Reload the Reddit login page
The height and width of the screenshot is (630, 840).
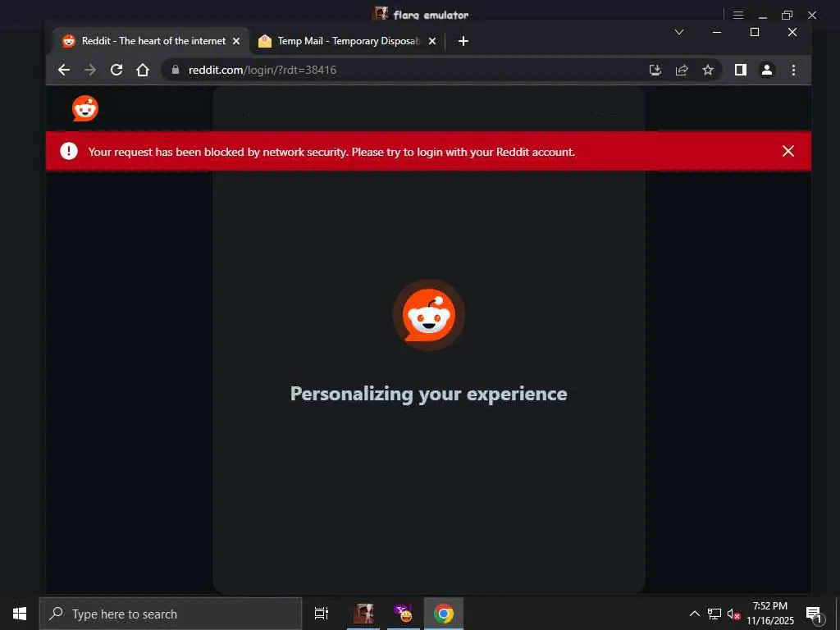point(116,70)
